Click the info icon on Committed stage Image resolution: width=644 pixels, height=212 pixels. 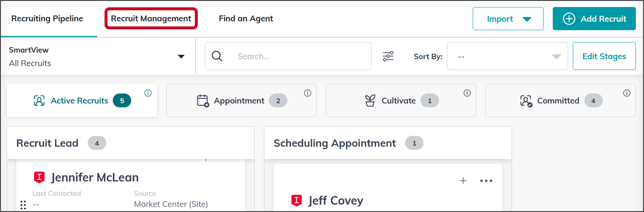pos(626,93)
